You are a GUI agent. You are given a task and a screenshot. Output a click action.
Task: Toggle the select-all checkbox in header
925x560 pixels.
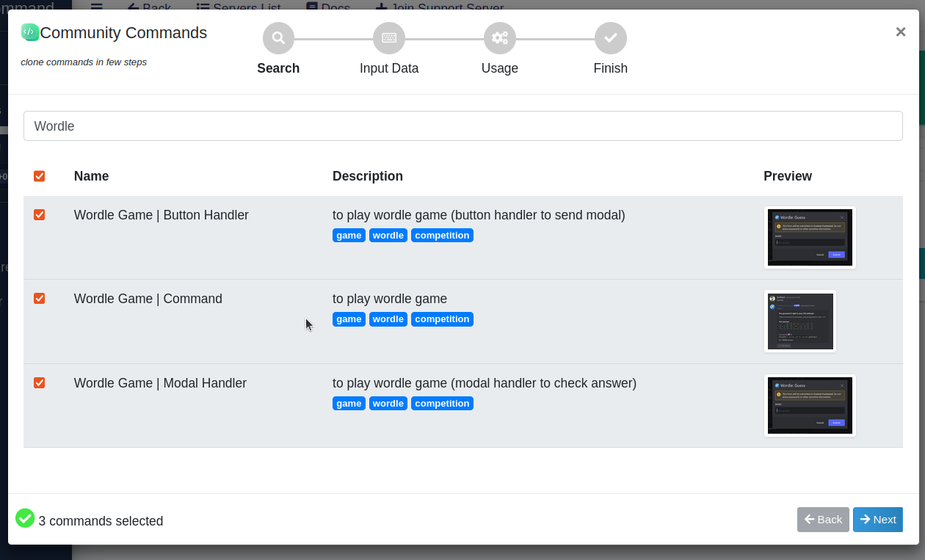click(x=40, y=176)
